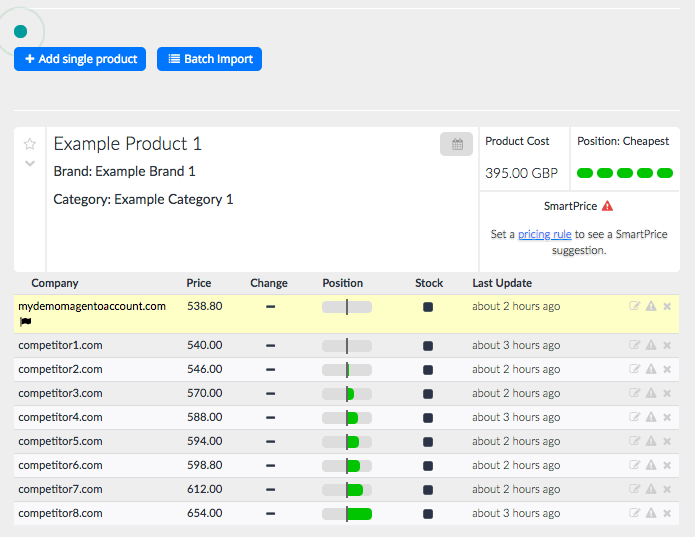Sort by Last Update column header

tap(502, 283)
